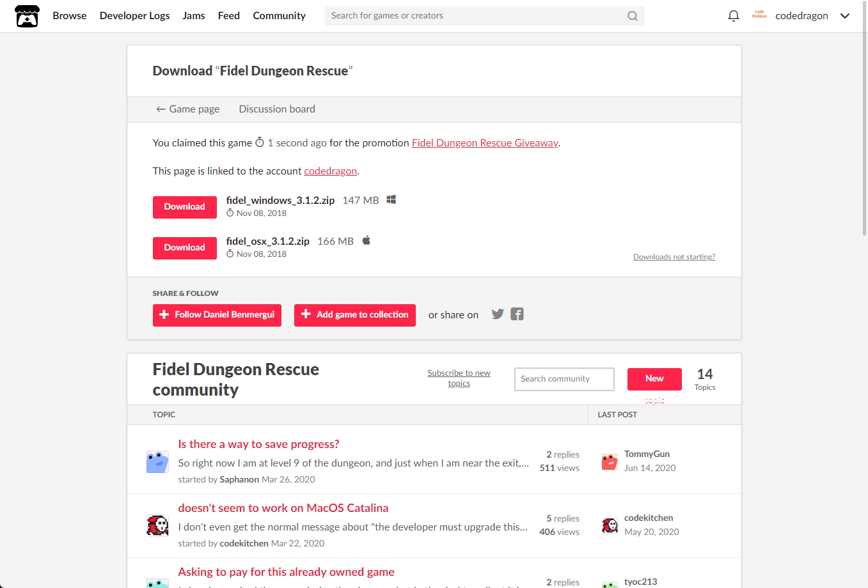Share on Facebook icon
The height and width of the screenshot is (588, 868).
tap(517, 314)
